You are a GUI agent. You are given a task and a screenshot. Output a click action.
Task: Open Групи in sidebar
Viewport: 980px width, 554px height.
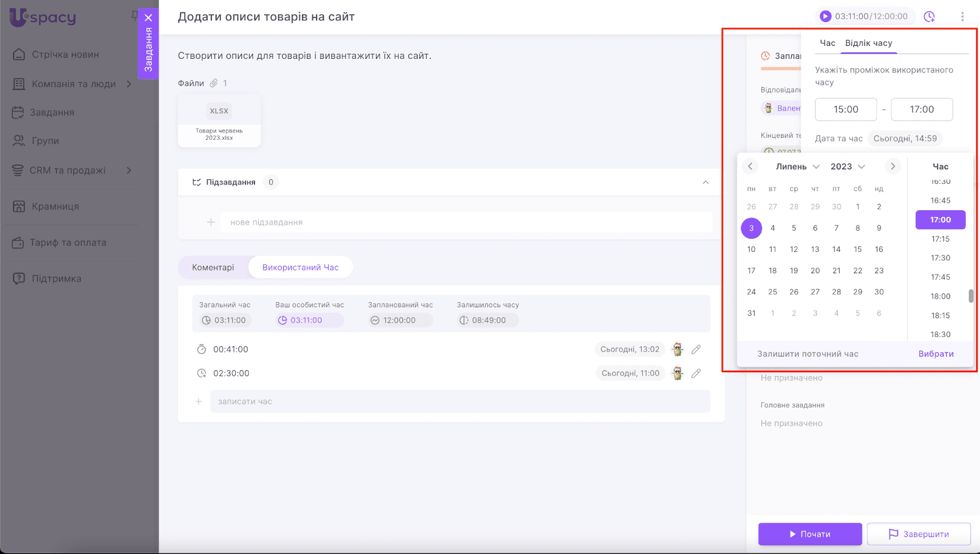coord(45,141)
